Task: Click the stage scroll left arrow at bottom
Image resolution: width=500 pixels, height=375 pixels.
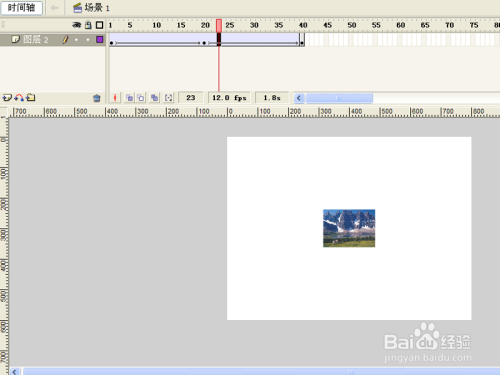Action: pos(14,372)
